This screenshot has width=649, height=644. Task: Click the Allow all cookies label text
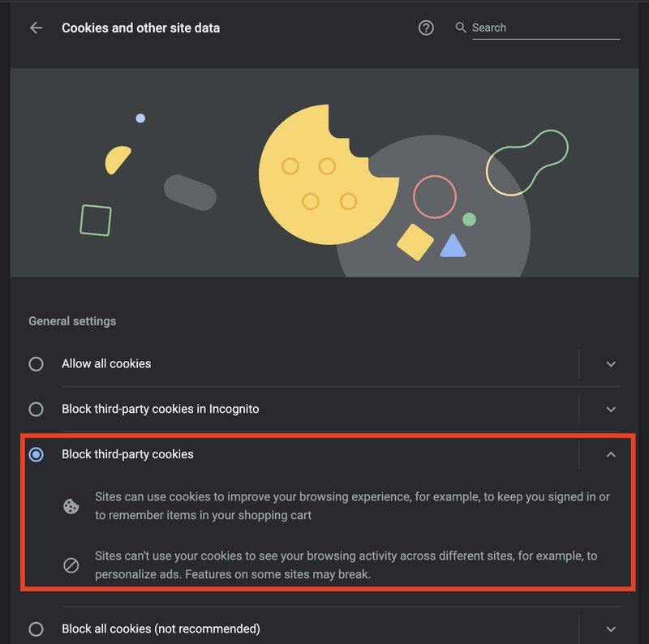point(106,364)
